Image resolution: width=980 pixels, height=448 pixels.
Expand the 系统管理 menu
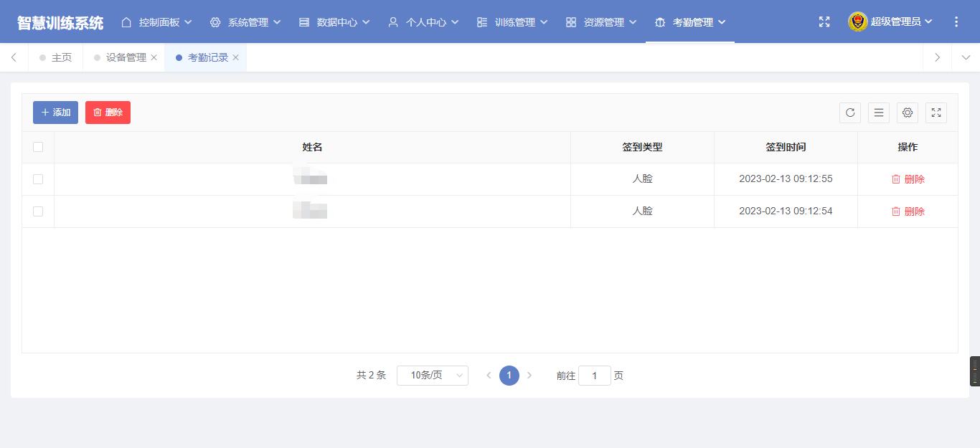245,22
